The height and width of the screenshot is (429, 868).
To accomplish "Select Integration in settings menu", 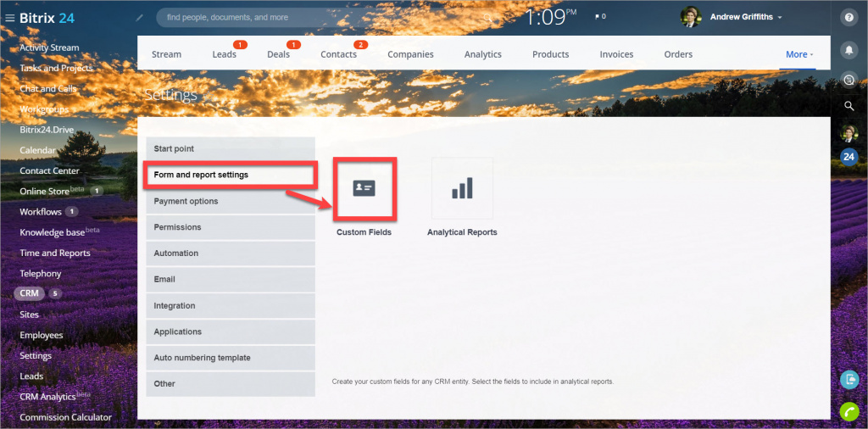I will click(x=231, y=305).
